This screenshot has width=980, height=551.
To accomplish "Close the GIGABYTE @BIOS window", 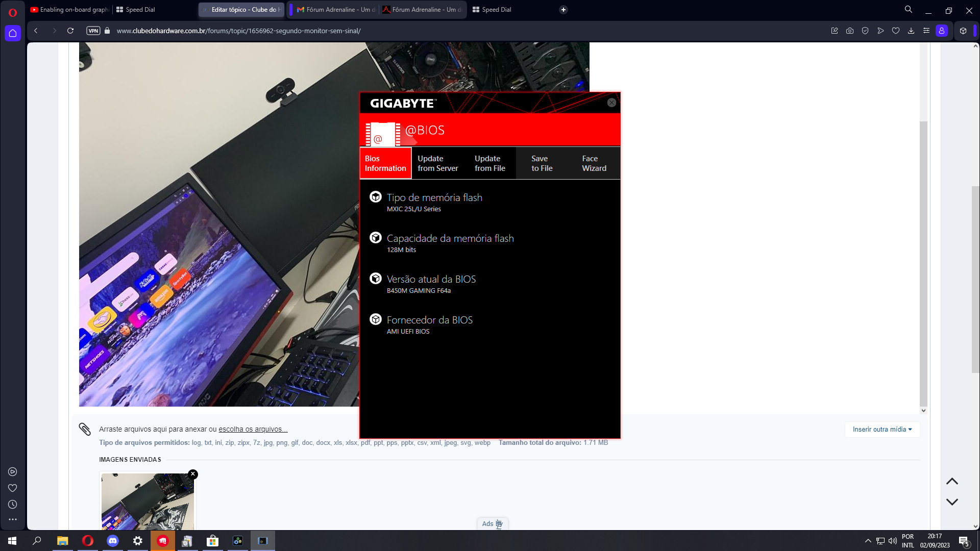I will pyautogui.click(x=611, y=103).
